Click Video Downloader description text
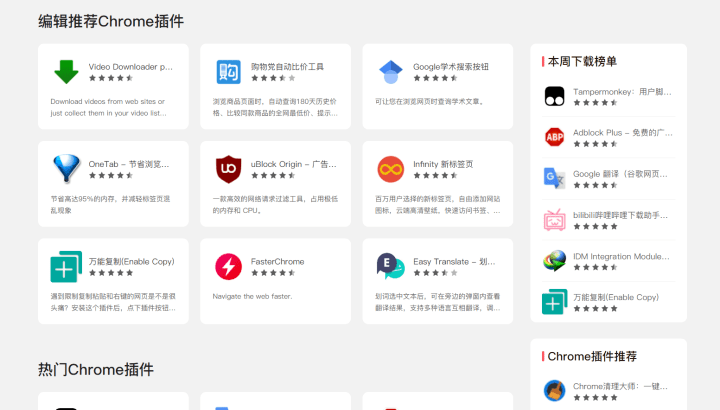 click(108, 107)
